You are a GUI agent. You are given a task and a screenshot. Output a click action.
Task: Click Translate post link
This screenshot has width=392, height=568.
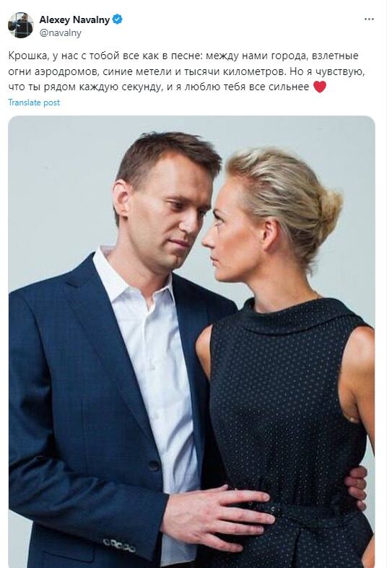pyautogui.click(x=34, y=102)
